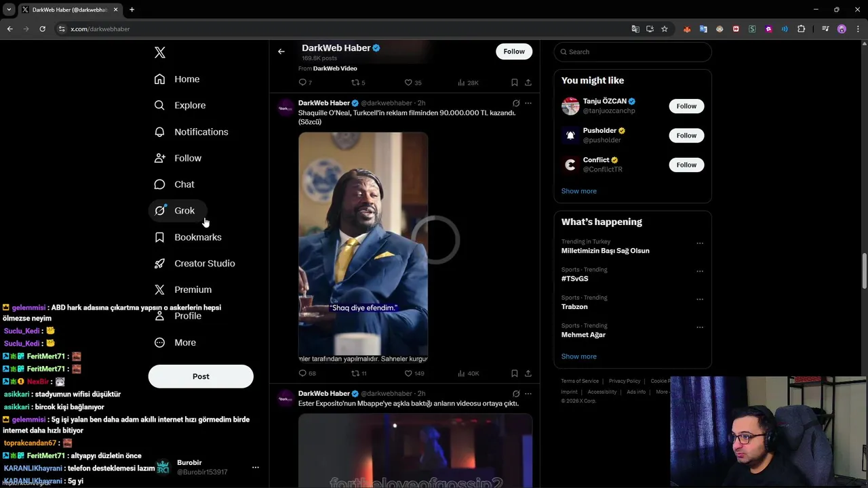Screen dimensions: 868x488
Task: Open Tanju ÖZCAN profile avatar
Action: [x=570, y=106]
